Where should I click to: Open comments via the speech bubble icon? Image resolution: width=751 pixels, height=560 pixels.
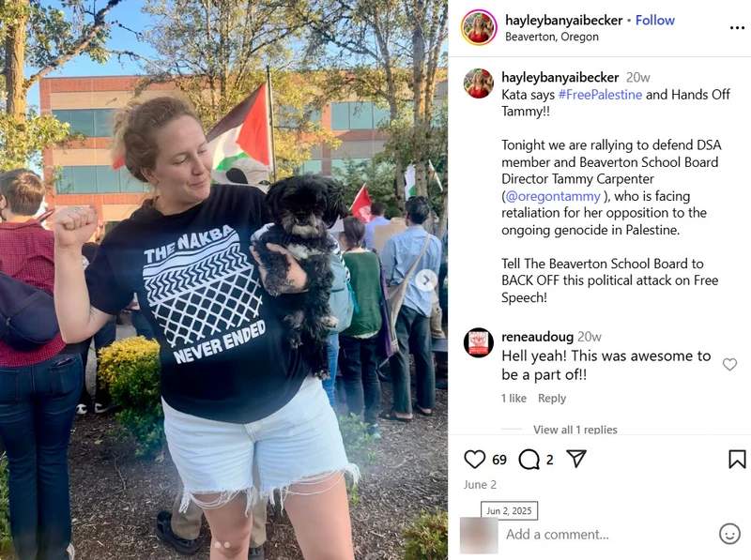[x=529, y=459]
